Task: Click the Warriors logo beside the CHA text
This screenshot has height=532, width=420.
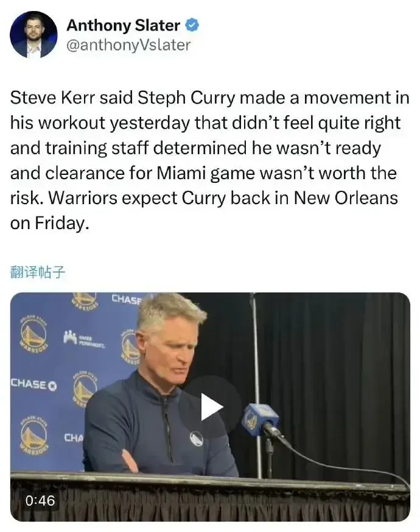Action: pyautogui.click(x=33, y=435)
